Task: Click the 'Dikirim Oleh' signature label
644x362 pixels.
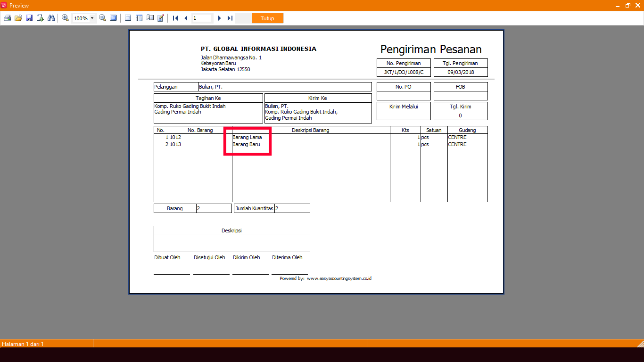Action: [247, 257]
